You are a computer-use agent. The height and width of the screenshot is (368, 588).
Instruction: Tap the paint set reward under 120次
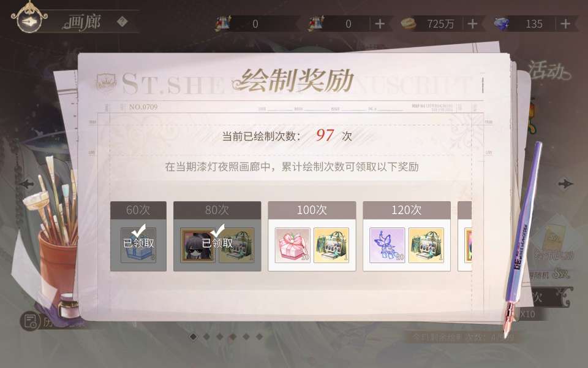(x=426, y=245)
